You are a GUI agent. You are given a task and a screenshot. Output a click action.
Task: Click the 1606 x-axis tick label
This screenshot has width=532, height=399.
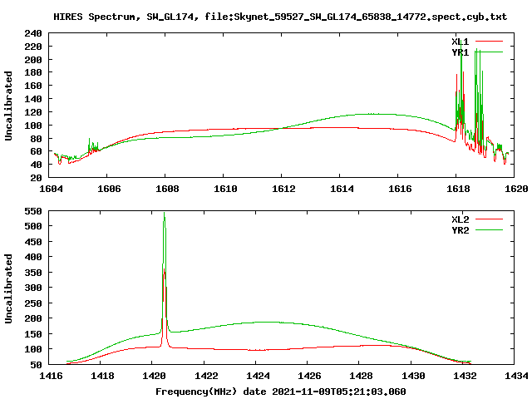109,189
